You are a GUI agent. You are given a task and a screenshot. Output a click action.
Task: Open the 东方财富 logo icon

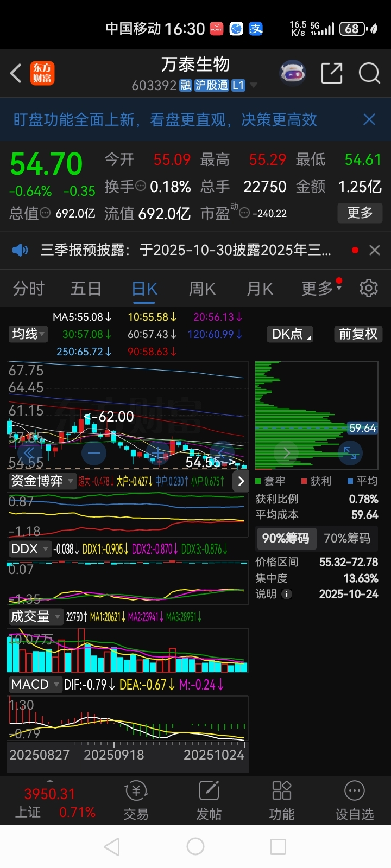click(42, 73)
